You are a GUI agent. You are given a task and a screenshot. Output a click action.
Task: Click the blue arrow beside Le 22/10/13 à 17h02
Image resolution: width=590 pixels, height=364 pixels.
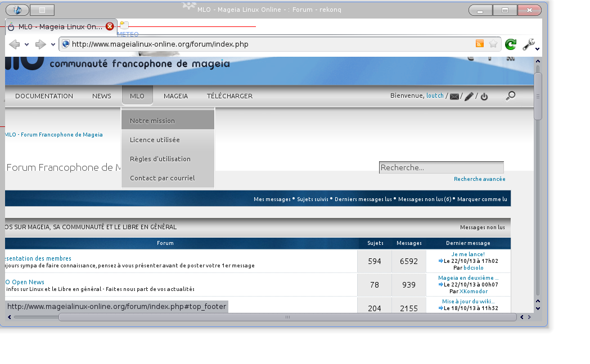click(440, 261)
